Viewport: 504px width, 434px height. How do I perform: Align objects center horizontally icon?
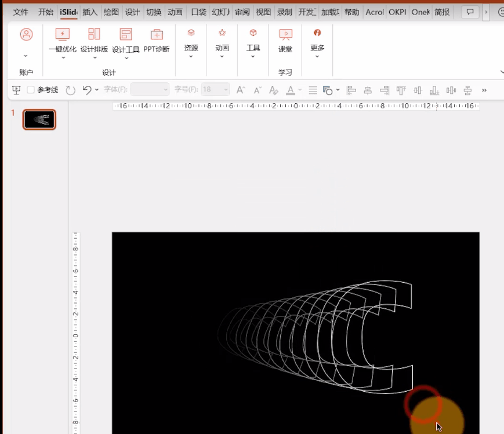pyautogui.click(x=368, y=90)
